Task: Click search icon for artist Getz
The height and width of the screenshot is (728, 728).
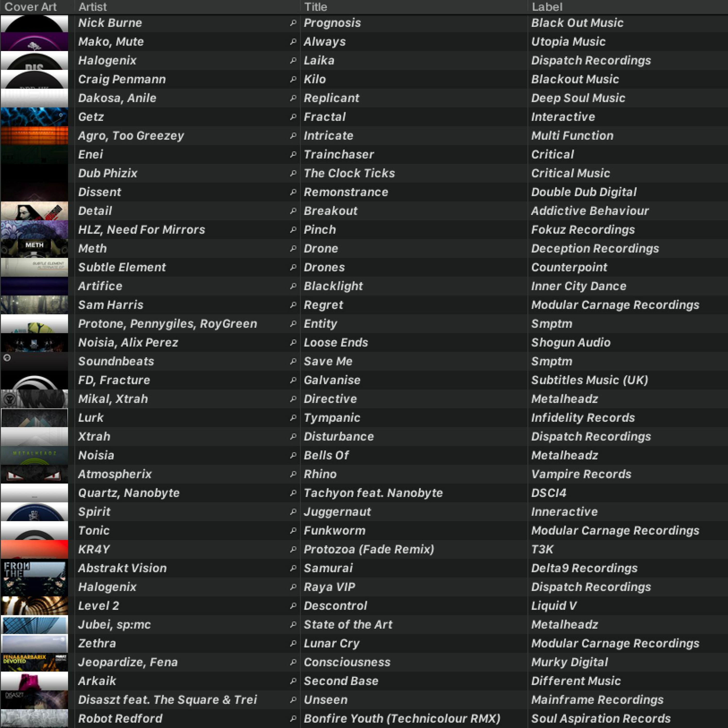Action: pyautogui.click(x=293, y=117)
